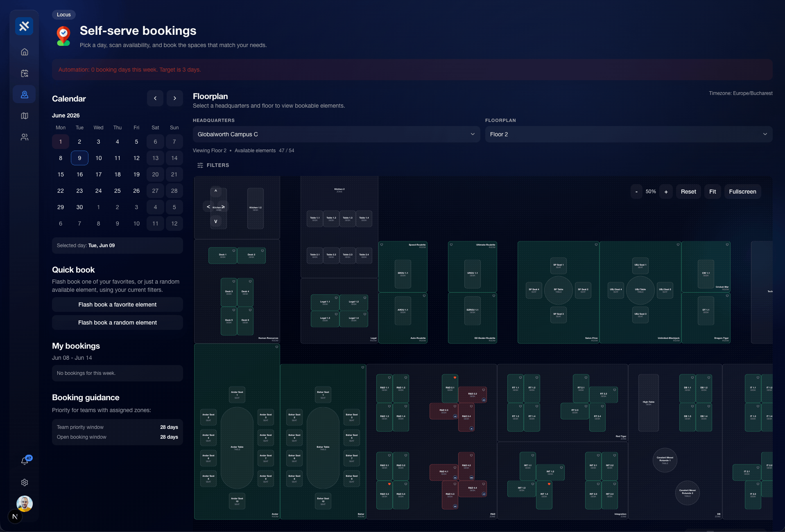This screenshot has height=532, width=785.
Task: Pan the floorplan right with the arrow
Action: coord(223,207)
